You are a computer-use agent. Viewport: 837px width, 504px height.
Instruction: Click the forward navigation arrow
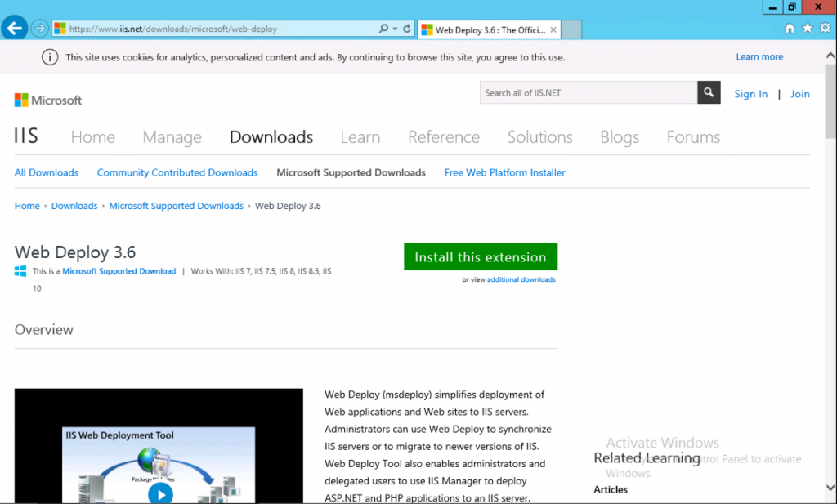coord(38,27)
